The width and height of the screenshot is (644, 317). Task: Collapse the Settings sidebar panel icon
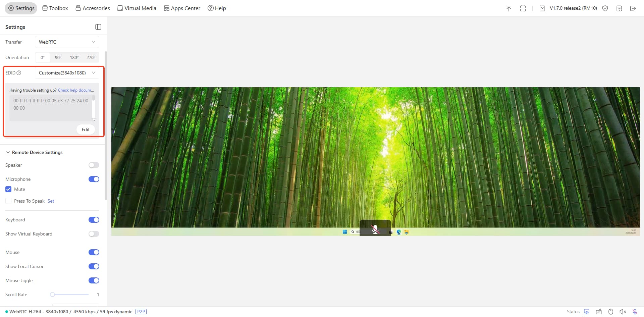(98, 27)
